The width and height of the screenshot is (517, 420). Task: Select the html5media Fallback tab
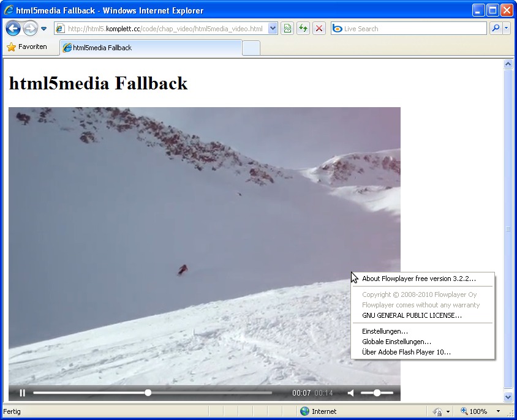coord(150,48)
